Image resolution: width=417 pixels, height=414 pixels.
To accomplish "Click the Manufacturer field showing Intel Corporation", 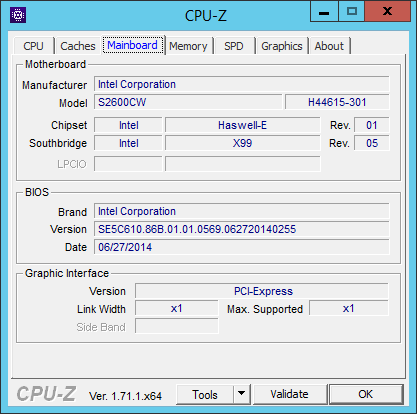I will [242, 84].
